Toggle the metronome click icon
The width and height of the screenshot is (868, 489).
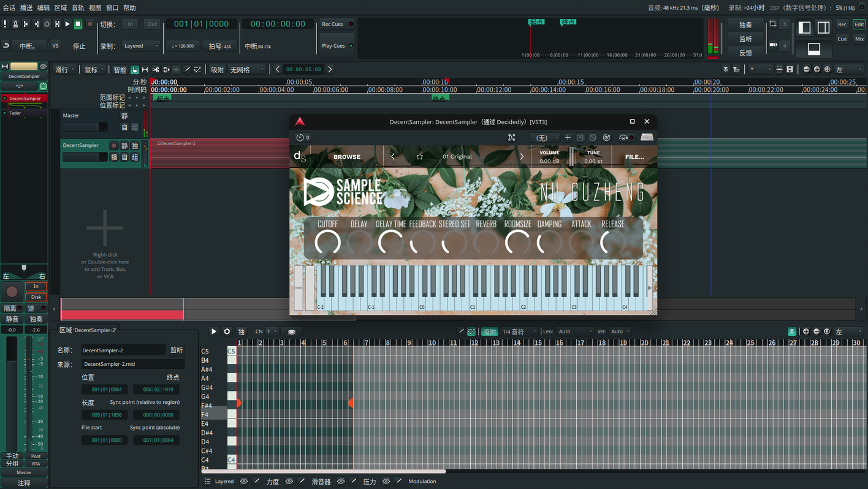(x=15, y=24)
